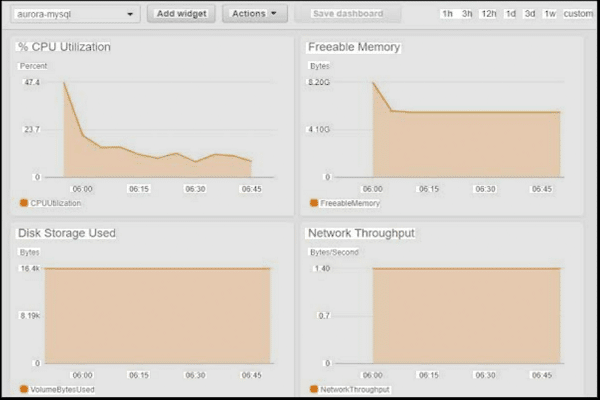Image resolution: width=600 pixels, height=400 pixels.
Task: Click the 06:45 tick on Disk Storage chart
Action: point(251,375)
